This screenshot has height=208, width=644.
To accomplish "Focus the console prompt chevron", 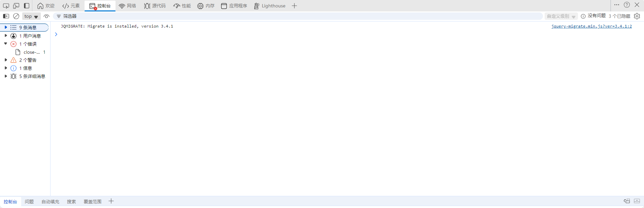I will point(56,34).
